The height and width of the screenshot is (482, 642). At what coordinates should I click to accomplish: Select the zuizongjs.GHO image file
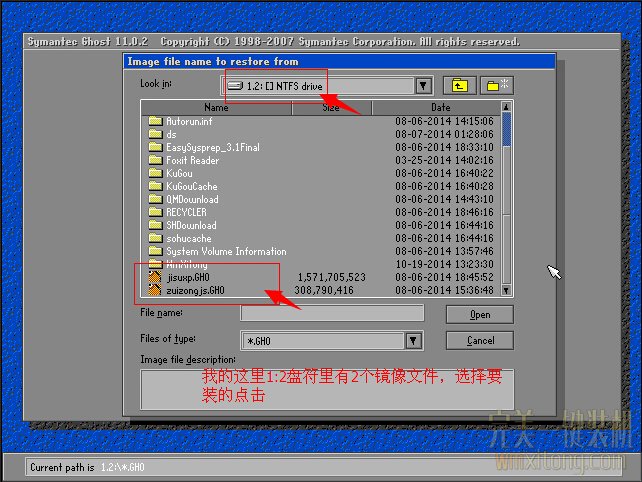195,290
